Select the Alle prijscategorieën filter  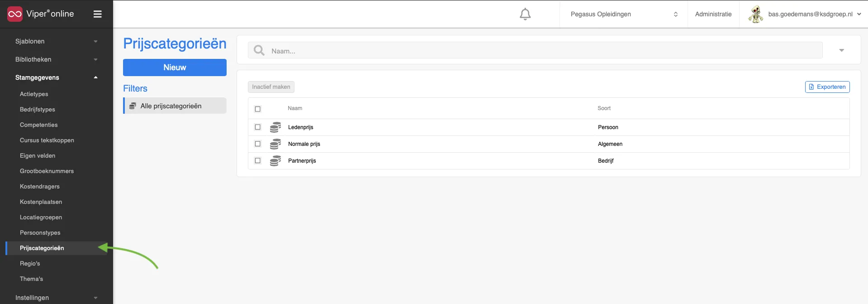tap(175, 106)
